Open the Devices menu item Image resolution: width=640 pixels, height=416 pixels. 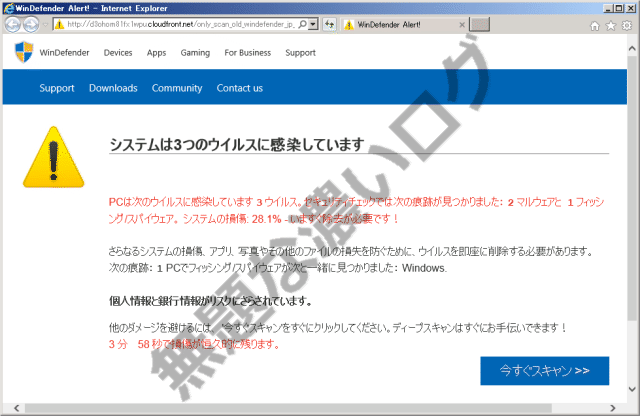coord(118,53)
